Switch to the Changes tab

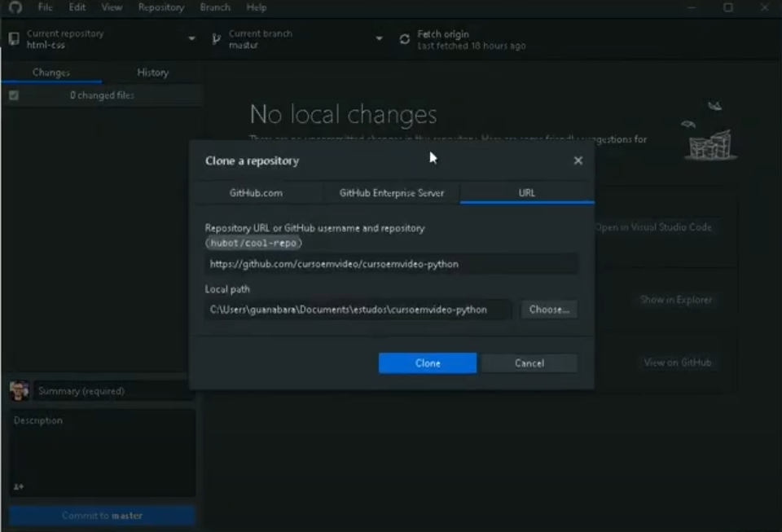51,73
